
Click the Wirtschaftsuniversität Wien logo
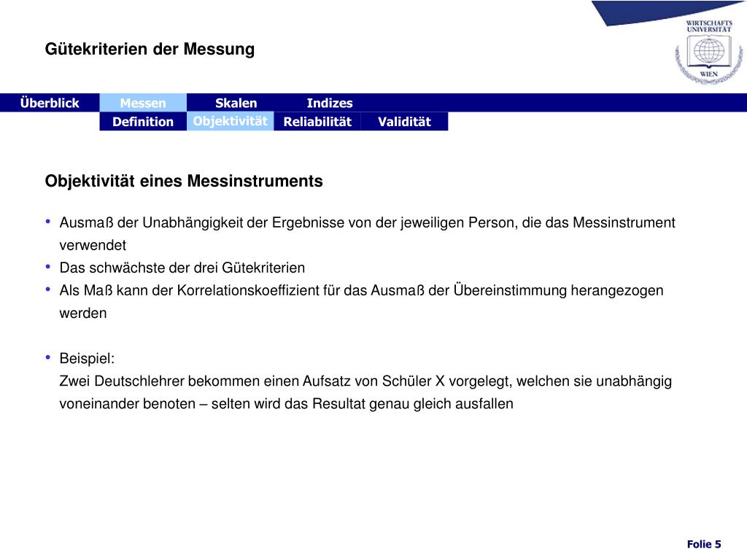pyautogui.click(x=709, y=52)
